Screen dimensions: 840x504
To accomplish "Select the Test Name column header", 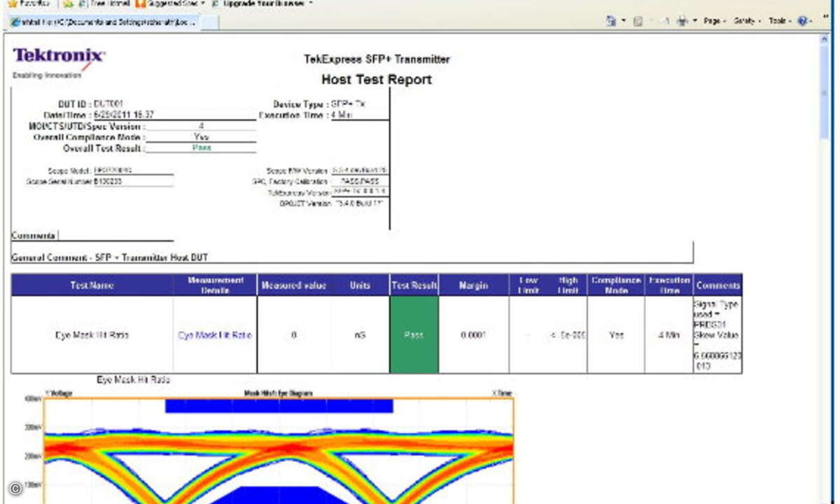I will [x=92, y=285].
